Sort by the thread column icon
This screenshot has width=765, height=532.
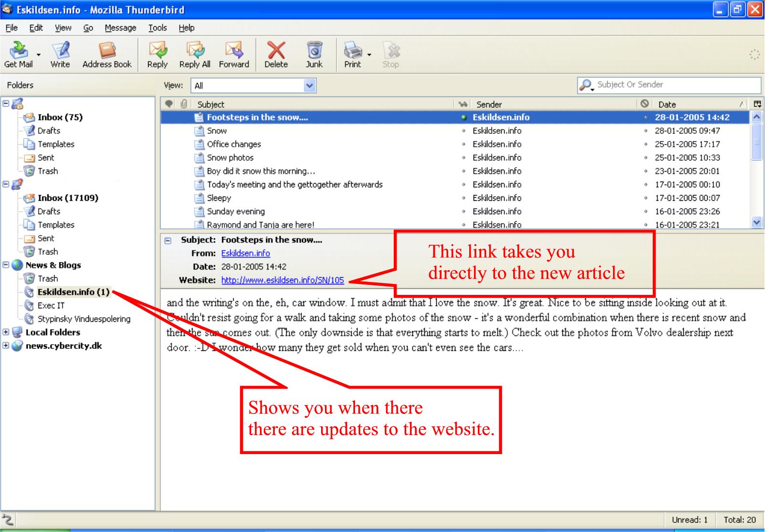coord(169,104)
